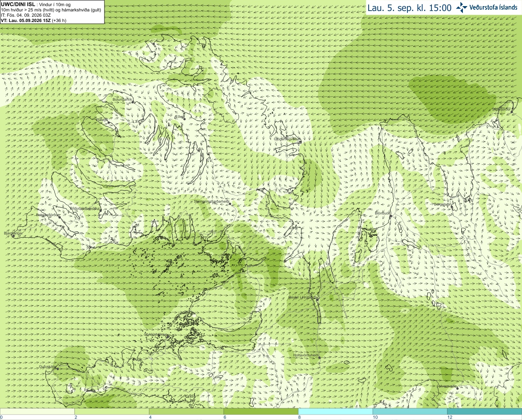
Task: Select the Flateyri station dot
Action: point(108,123)
